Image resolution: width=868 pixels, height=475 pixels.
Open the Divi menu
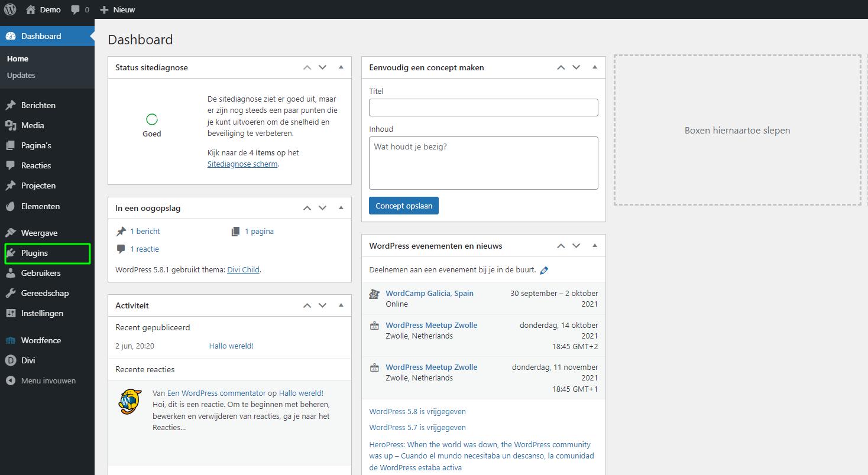click(47, 360)
